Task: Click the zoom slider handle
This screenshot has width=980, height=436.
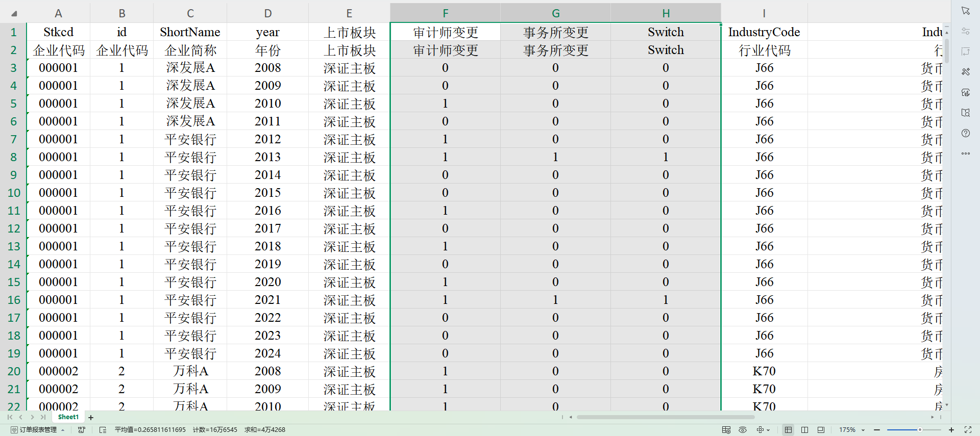Action: click(920, 430)
